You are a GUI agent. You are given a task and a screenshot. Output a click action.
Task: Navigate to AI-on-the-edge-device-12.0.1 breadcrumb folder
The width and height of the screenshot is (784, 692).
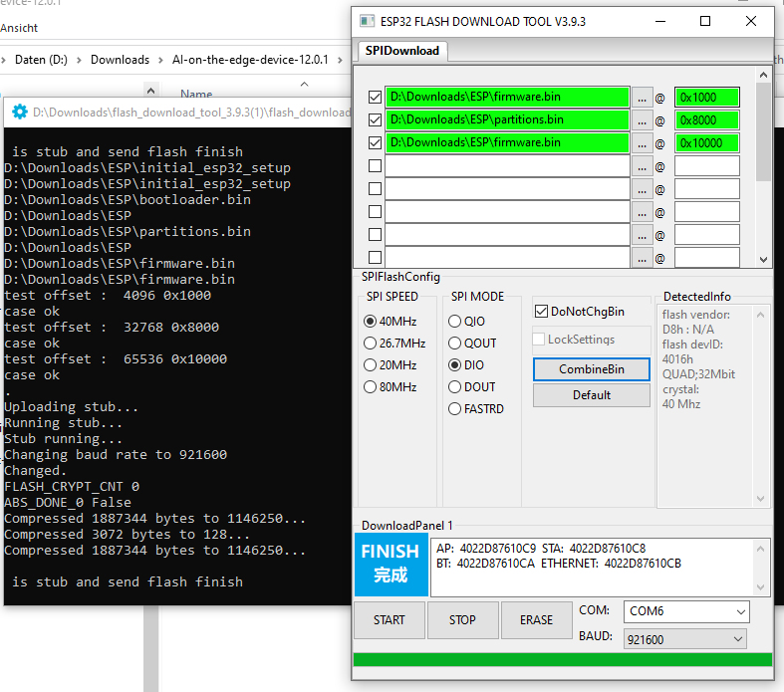click(250, 60)
